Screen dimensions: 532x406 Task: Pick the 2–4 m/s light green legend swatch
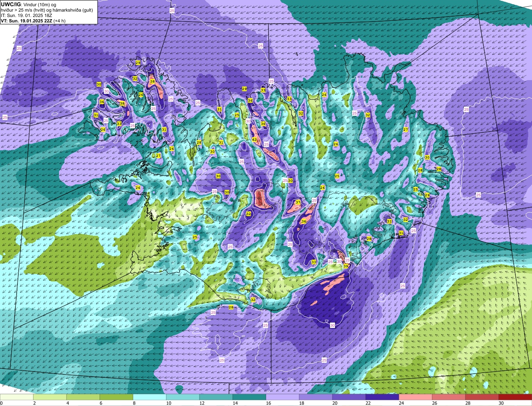point(50,397)
